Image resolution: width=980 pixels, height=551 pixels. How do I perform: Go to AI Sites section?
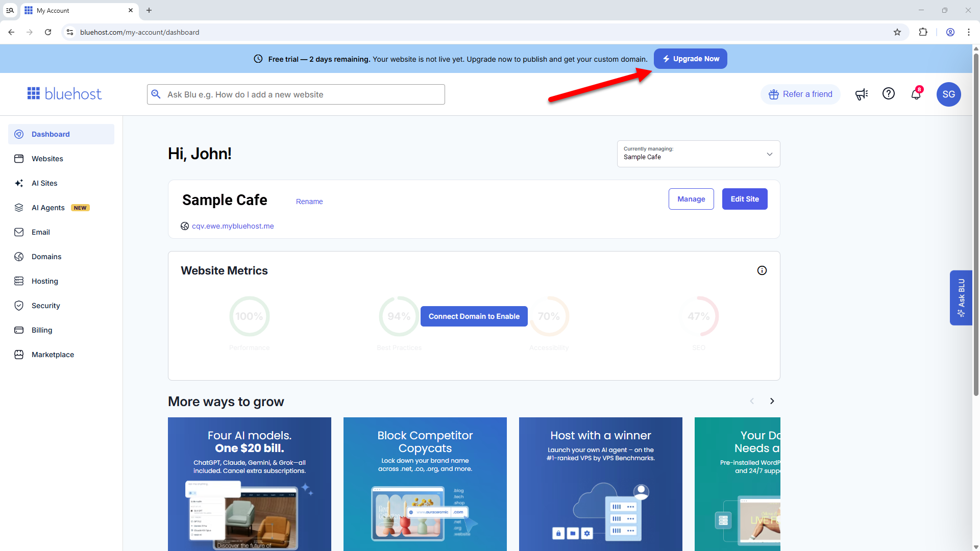pyautogui.click(x=61, y=183)
